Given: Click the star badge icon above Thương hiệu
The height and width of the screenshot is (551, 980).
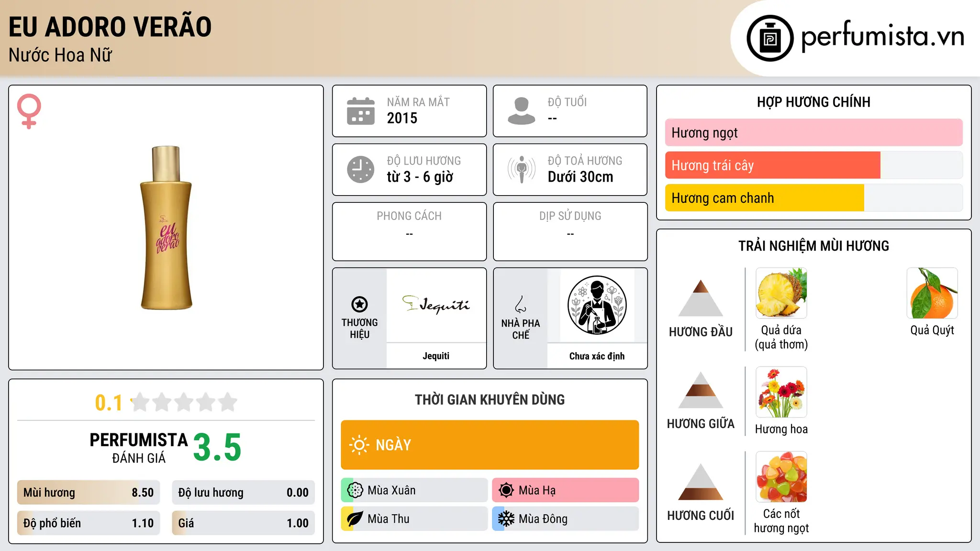Looking at the screenshot, I should (x=359, y=304).
